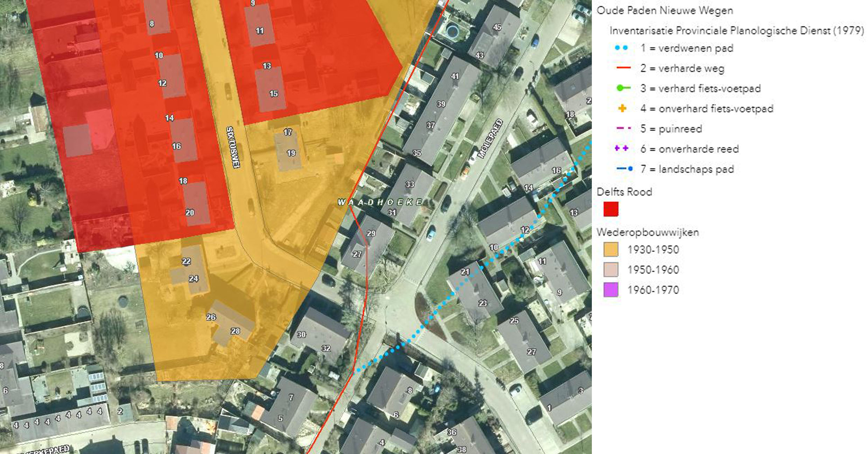Click the magenta dashed 'puinreed' legend symbol
The height and width of the screenshot is (454, 868).
coord(623,129)
